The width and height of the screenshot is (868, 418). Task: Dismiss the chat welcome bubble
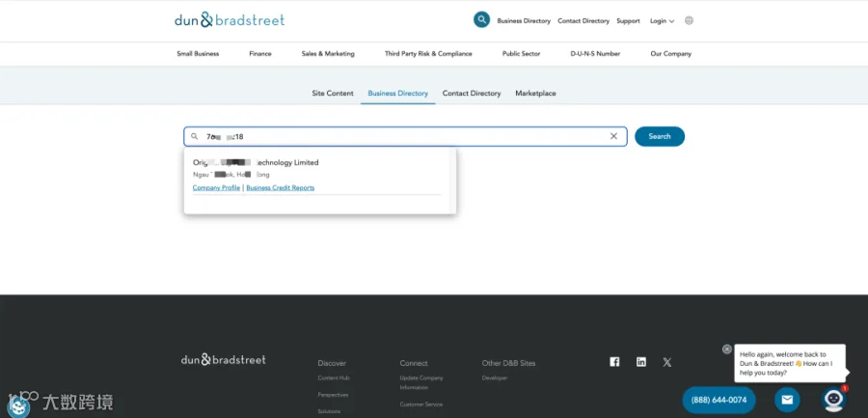(727, 349)
